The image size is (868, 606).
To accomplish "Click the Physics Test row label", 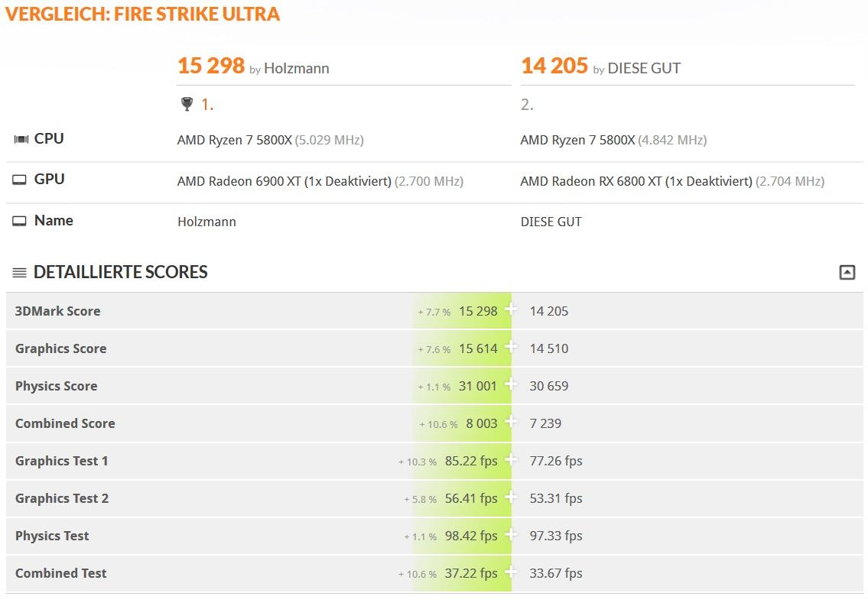I will click(52, 536).
